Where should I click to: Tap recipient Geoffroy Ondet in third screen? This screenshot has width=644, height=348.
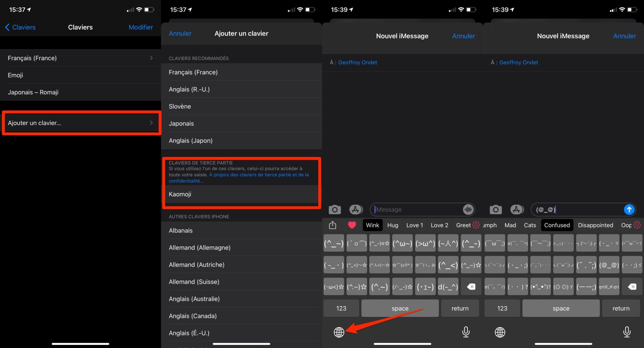pos(358,62)
